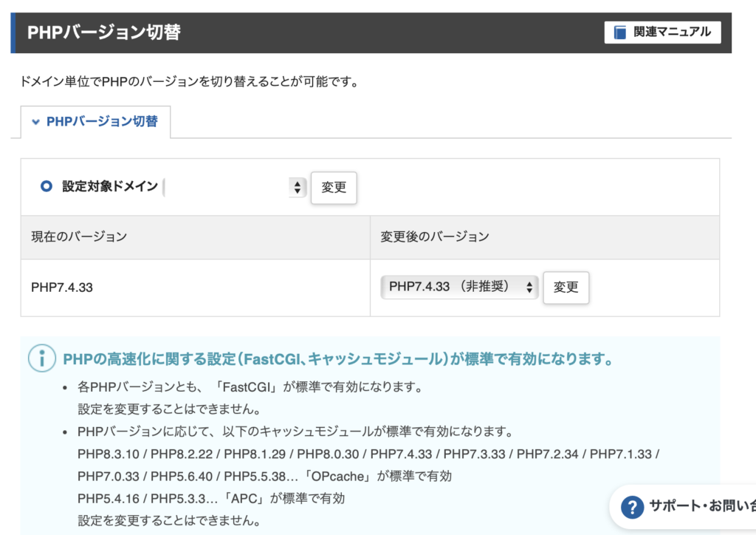Click the PHPバージョン切替 page header title

104,33
